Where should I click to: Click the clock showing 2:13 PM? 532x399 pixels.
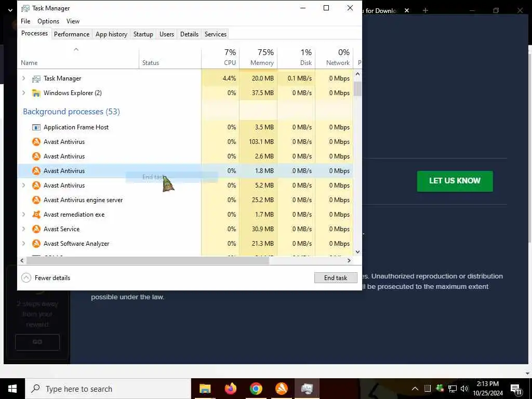[487, 389]
